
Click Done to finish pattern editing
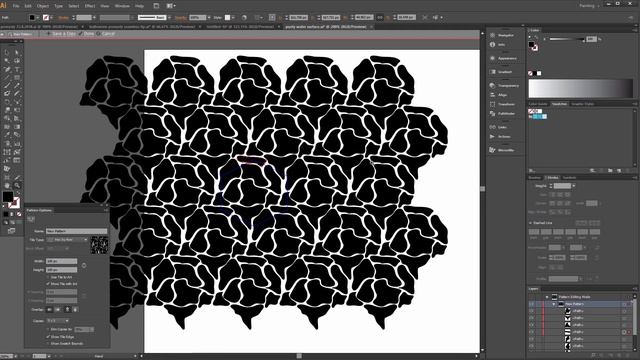tap(87, 34)
